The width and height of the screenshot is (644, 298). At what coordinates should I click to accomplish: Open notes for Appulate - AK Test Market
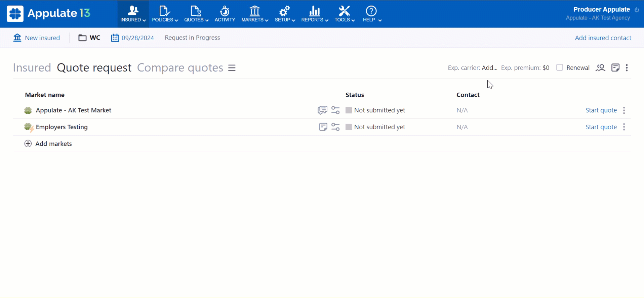point(322,110)
